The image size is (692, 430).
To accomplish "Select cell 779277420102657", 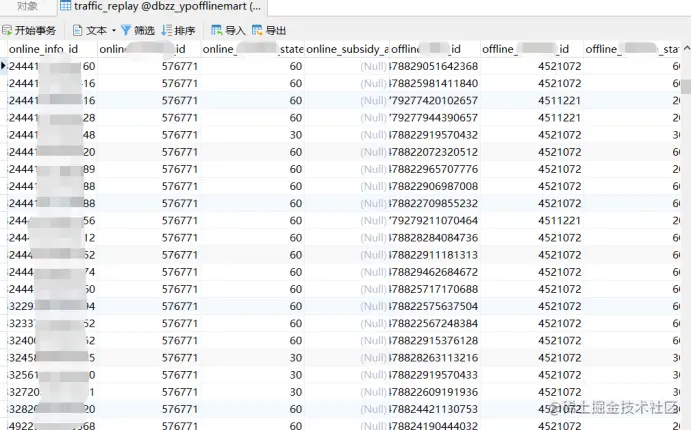I will click(434, 101).
